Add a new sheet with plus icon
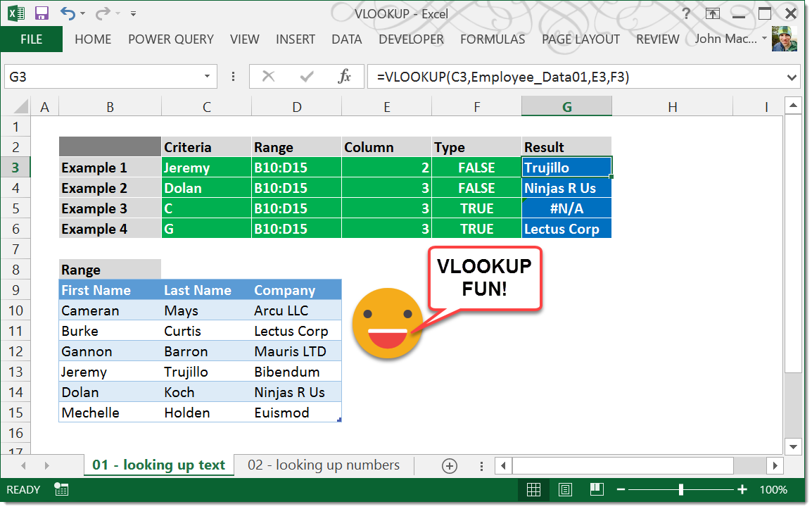The image size is (812, 509). (x=450, y=466)
